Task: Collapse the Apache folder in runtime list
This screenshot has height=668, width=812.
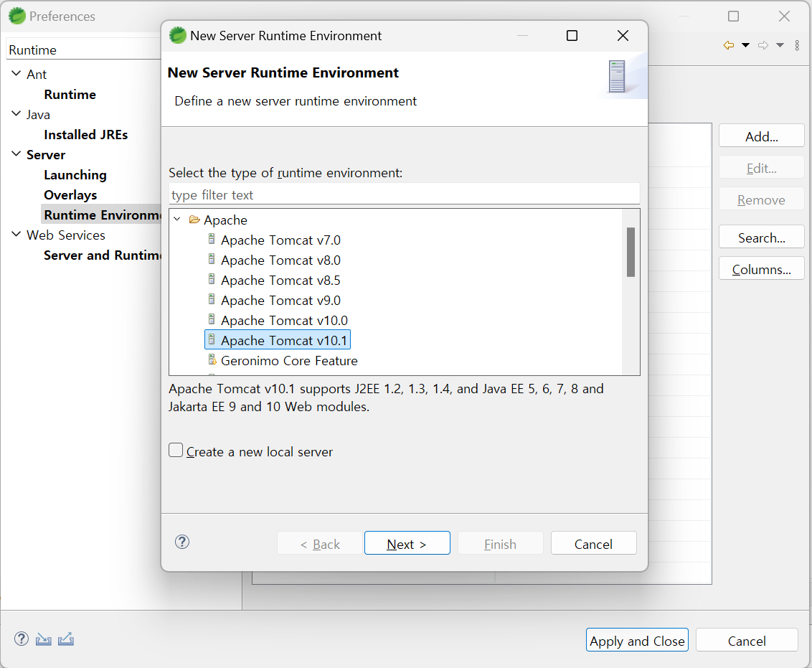Action: tap(178, 220)
